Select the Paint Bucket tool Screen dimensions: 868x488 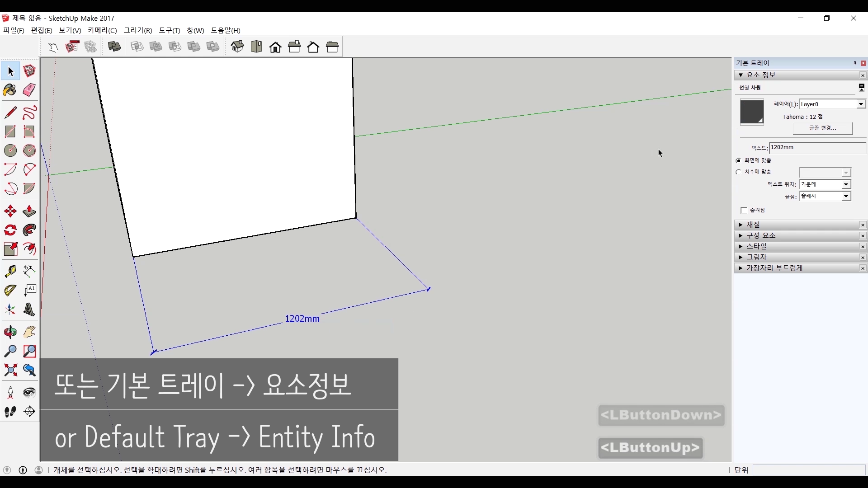point(10,90)
